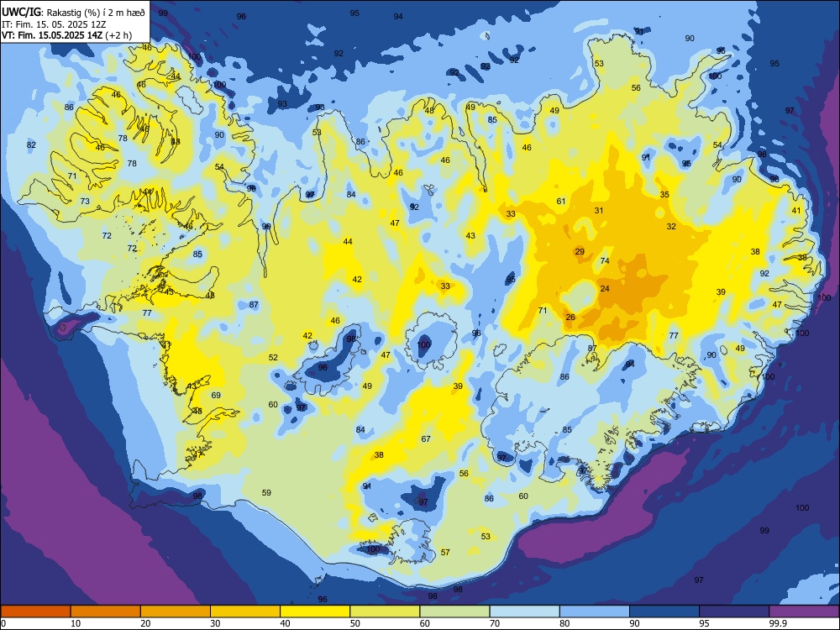This screenshot has width=840, height=630.
Task: Click the legend scale label "50"
Action: (x=354, y=623)
